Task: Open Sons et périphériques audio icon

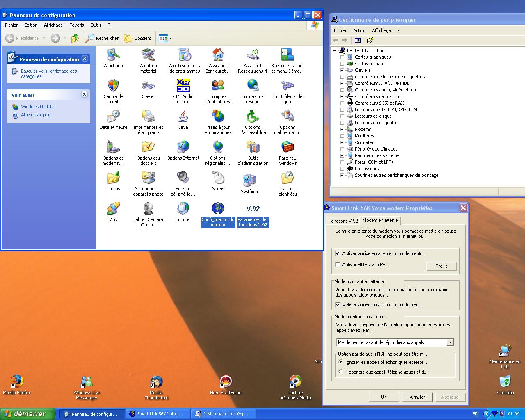Action: coord(183,178)
